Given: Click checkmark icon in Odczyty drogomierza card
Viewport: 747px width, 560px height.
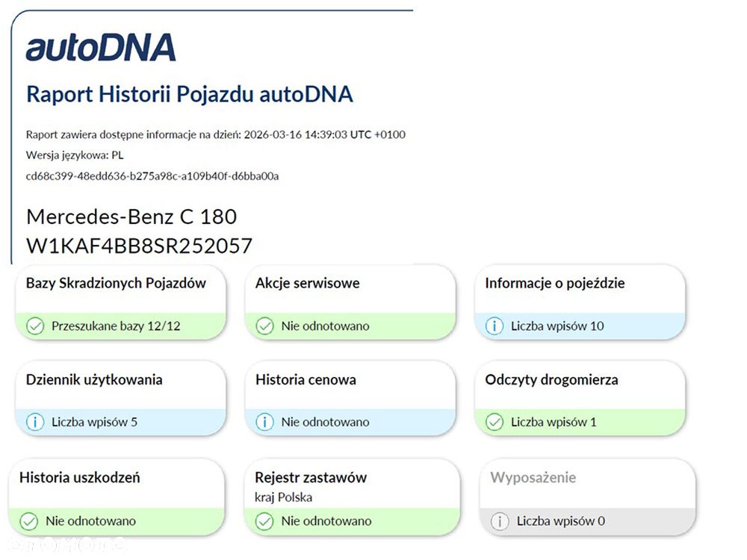Looking at the screenshot, I should [x=495, y=422].
